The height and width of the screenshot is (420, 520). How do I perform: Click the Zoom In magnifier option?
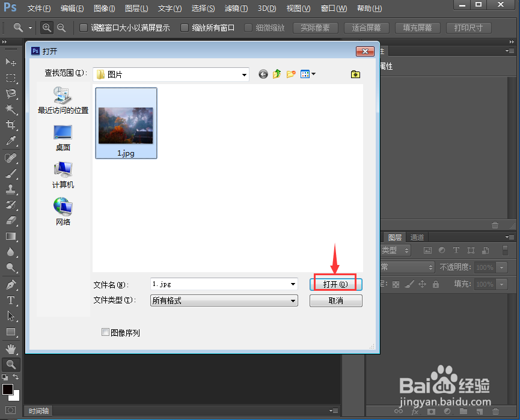point(47,28)
